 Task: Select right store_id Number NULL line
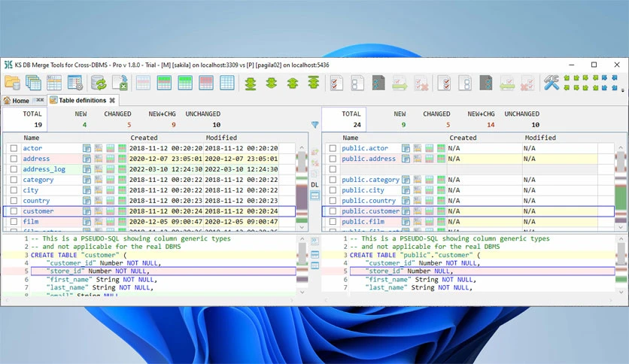pos(482,271)
